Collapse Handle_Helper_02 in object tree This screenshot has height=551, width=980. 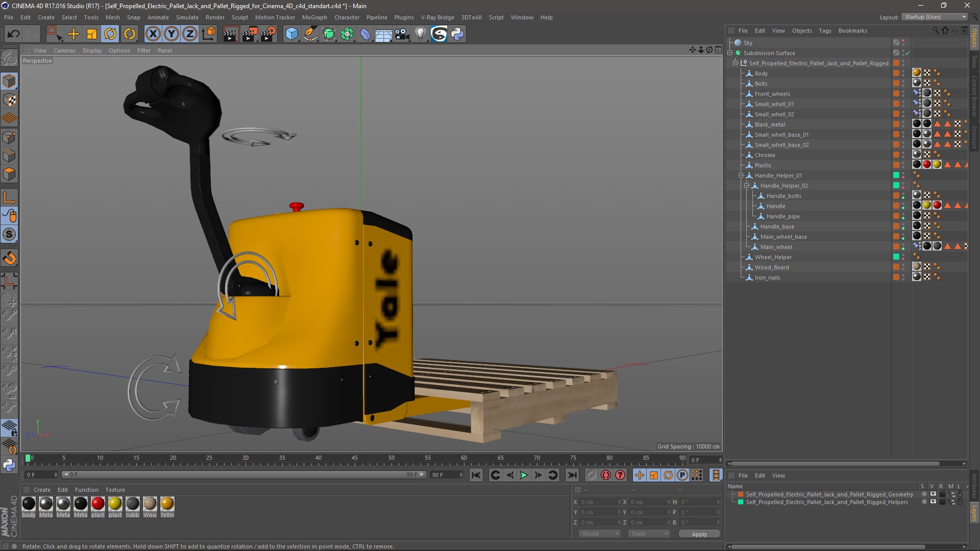(x=747, y=186)
